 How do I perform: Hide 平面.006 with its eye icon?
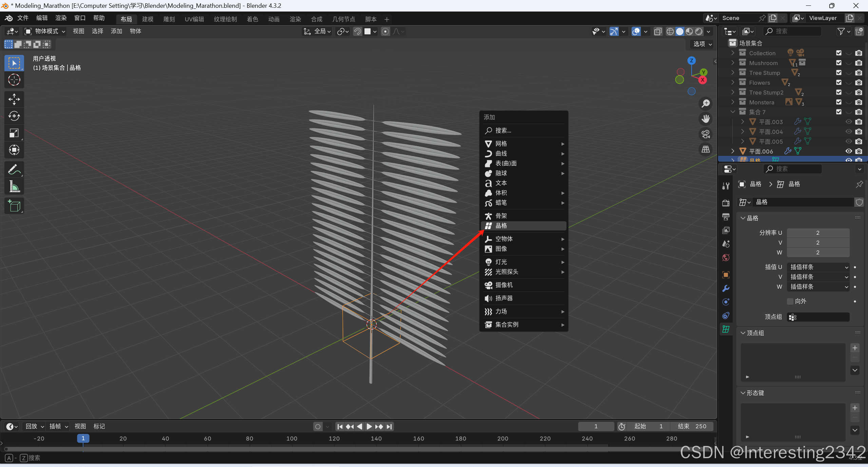point(849,151)
